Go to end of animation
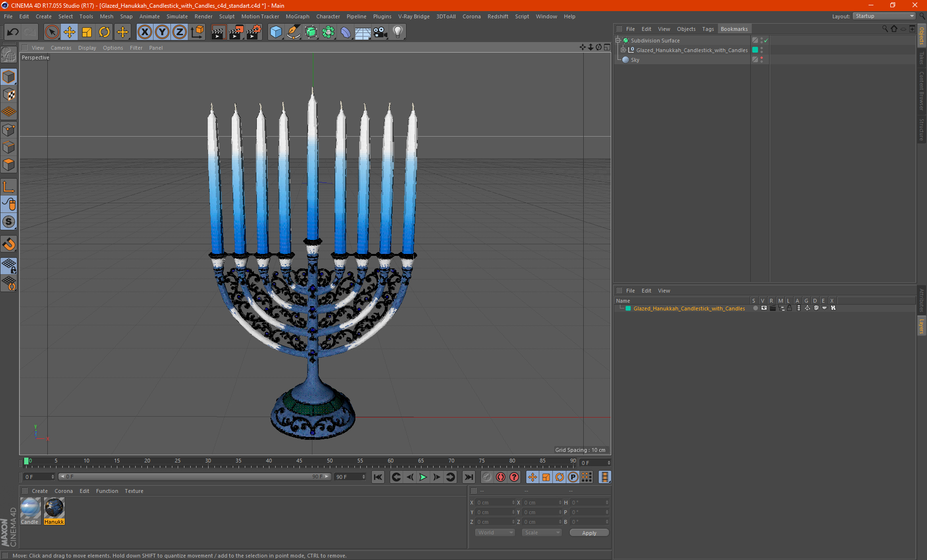 [468, 477]
